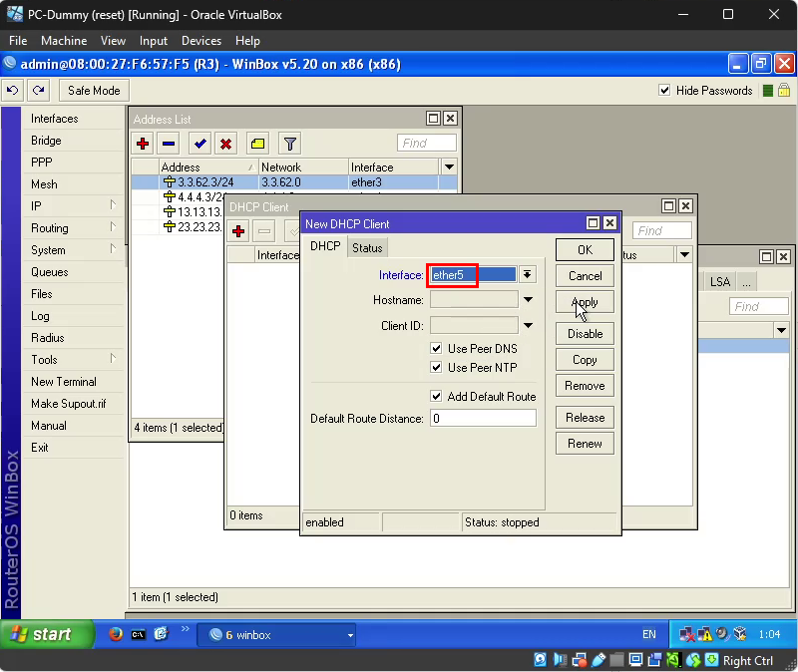Open the VirtualBox File menu
798x672 pixels.
18,41
